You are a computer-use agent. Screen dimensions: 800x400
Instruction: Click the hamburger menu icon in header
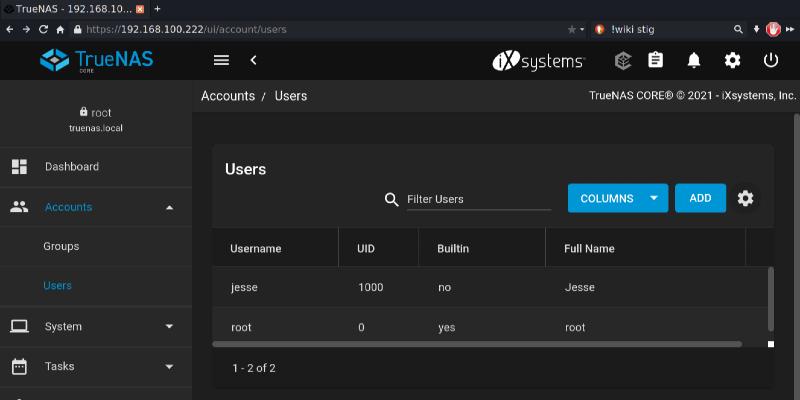(222, 60)
